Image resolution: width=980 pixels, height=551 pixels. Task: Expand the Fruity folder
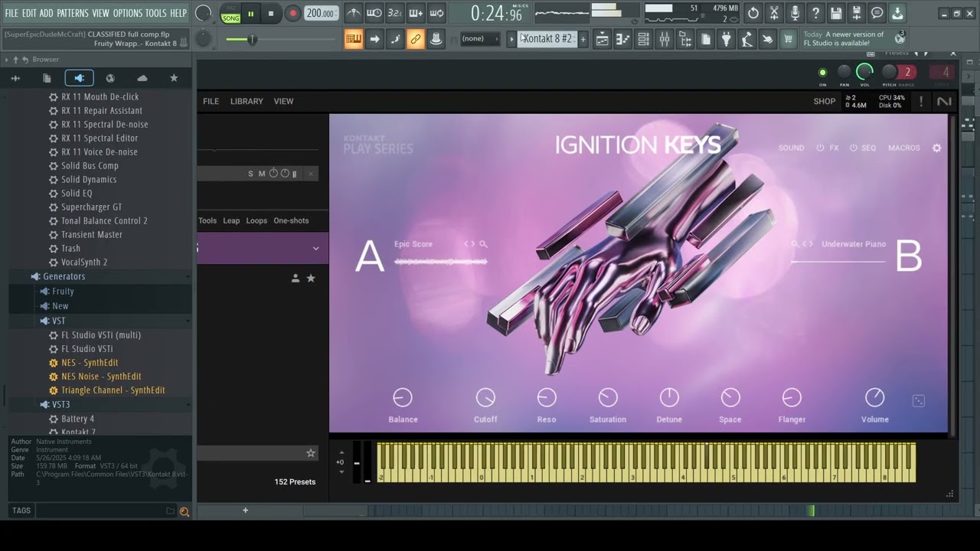click(x=63, y=292)
